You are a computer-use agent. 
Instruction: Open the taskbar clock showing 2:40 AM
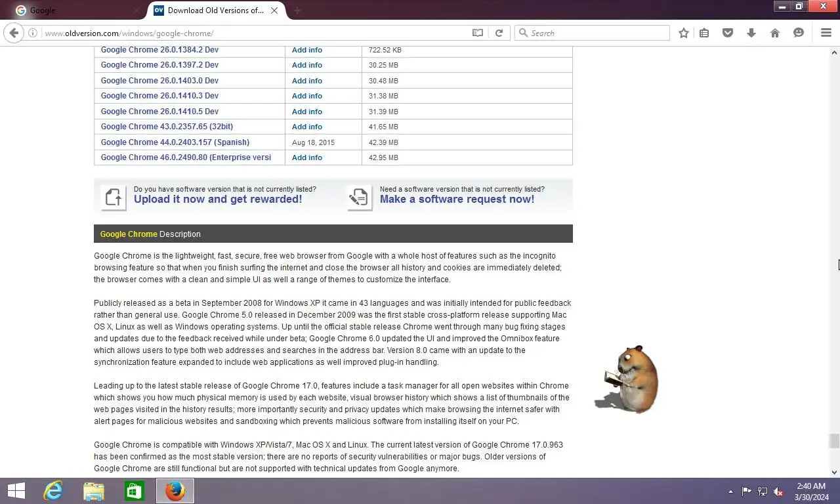(x=811, y=492)
